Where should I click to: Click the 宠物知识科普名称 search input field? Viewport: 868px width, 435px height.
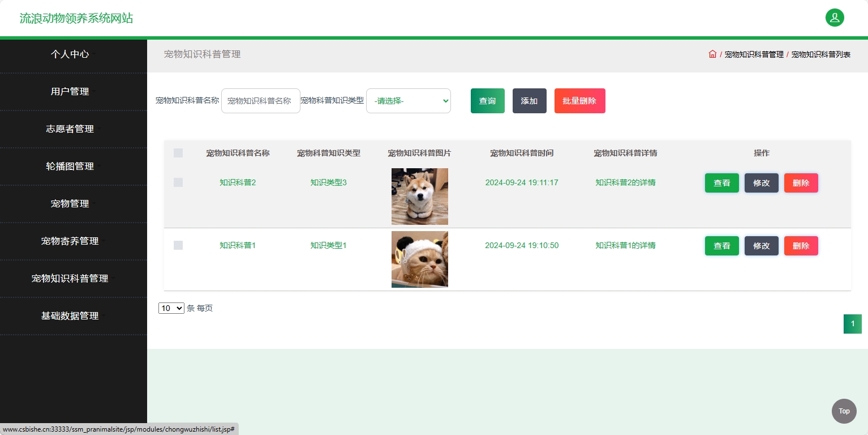click(x=260, y=100)
